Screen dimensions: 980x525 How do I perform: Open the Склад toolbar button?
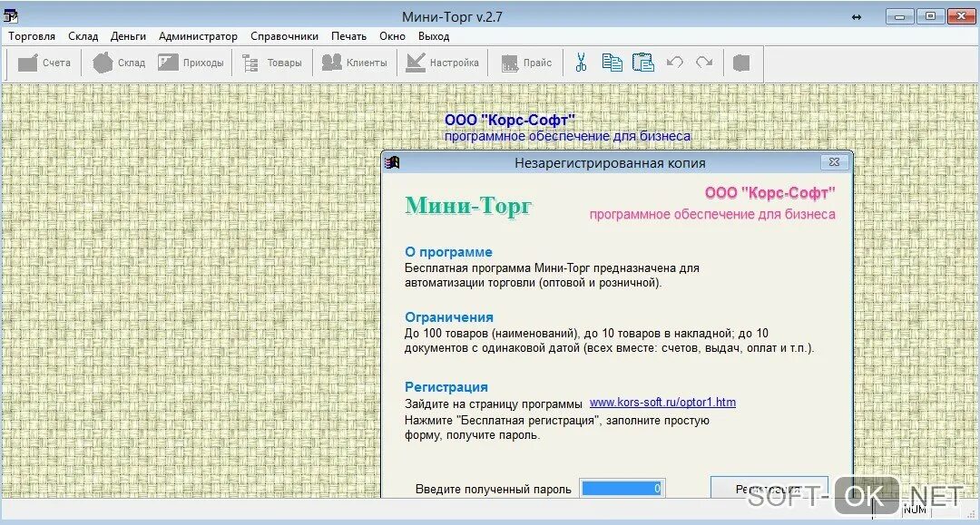click(x=119, y=63)
